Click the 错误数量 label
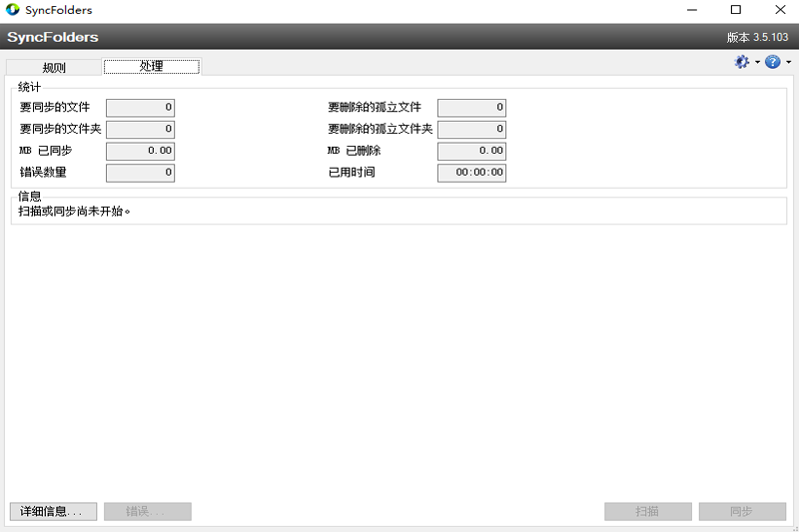Screen dimensions: 799x532 43,172
